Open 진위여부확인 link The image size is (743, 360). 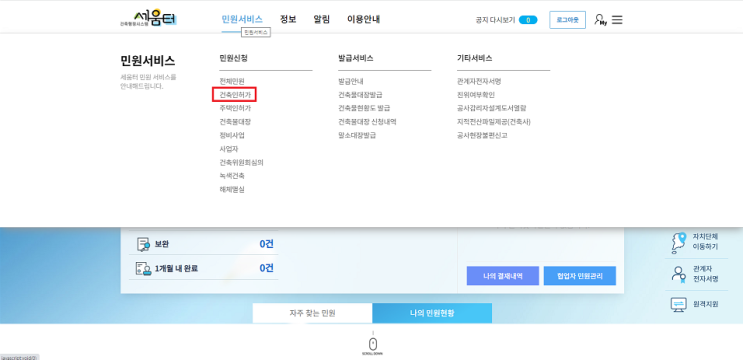476,95
